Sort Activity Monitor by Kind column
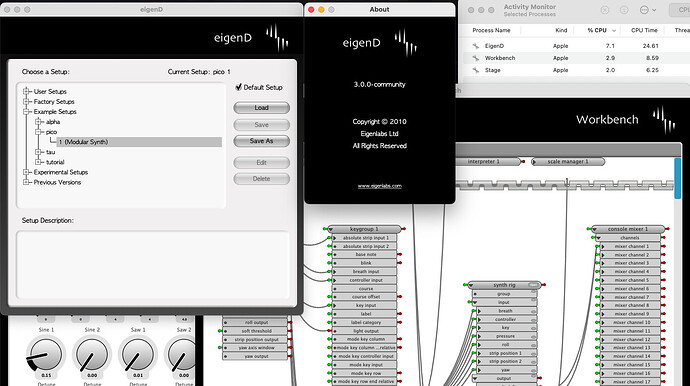 [x=561, y=30]
